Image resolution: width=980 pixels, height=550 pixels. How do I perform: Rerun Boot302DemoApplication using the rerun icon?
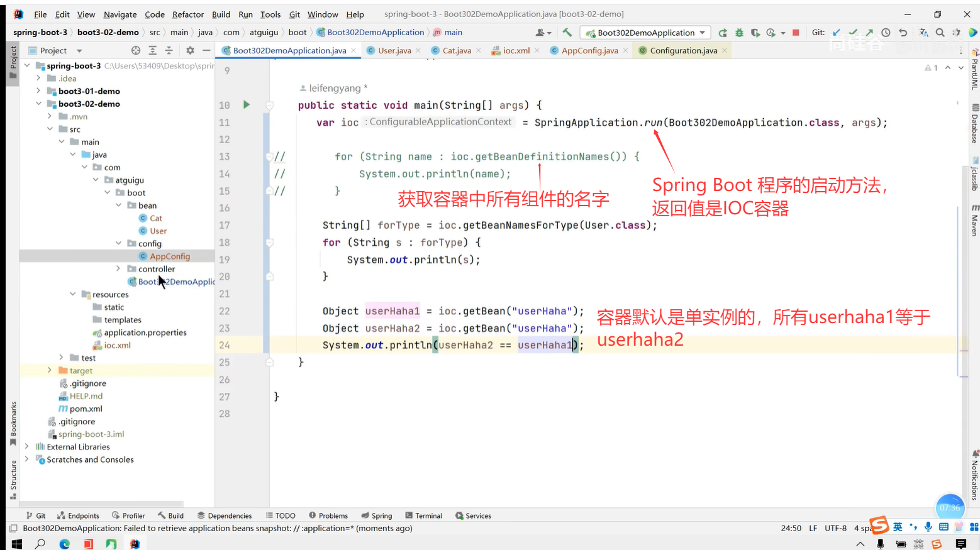click(x=723, y=33)
